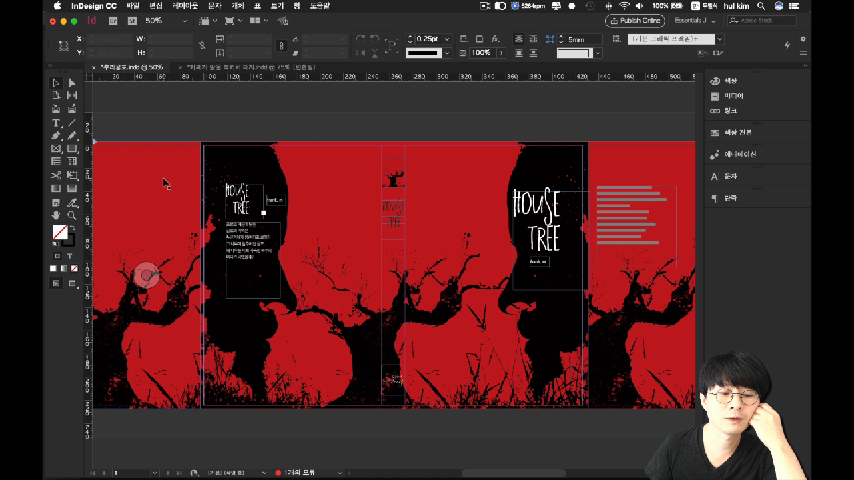Select the Type tool
The width and height of the screenshot is (854, 480).
(56, 123)
